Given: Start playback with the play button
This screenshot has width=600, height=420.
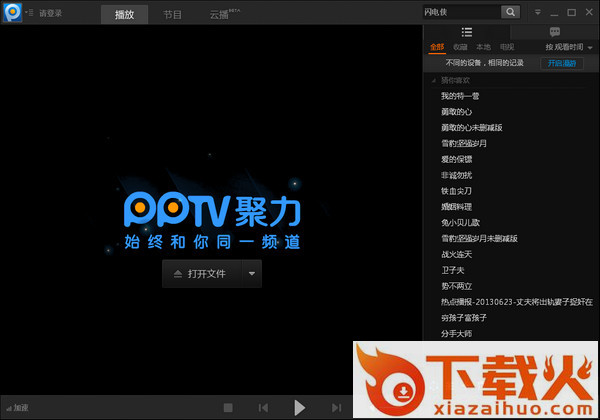Looking at the screenshot, I should pyautogui.click(x=299, y=408).
